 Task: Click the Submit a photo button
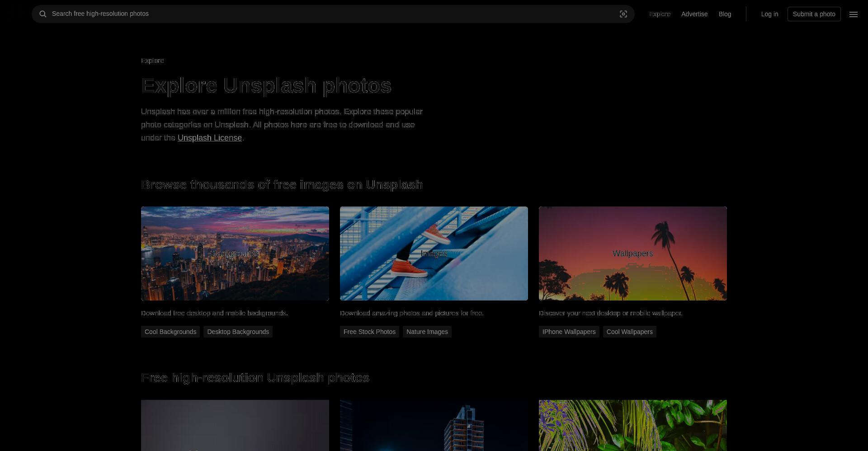click(814, 14)
